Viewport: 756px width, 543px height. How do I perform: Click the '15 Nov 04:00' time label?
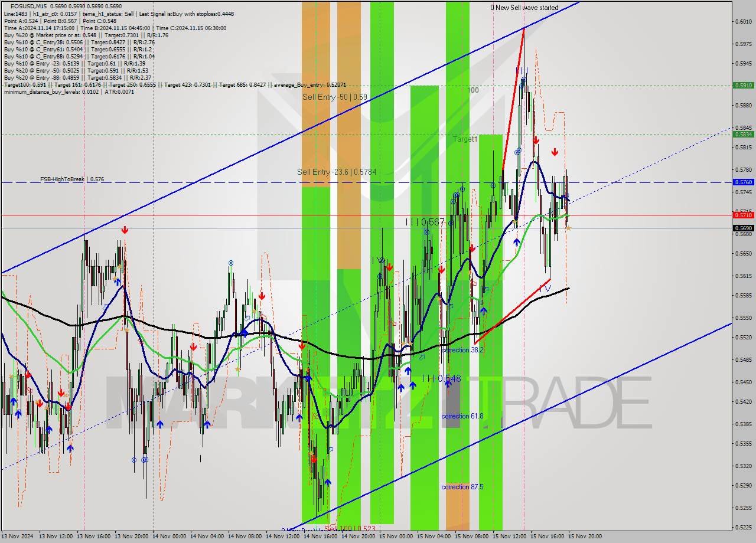(x=434, y=537)
